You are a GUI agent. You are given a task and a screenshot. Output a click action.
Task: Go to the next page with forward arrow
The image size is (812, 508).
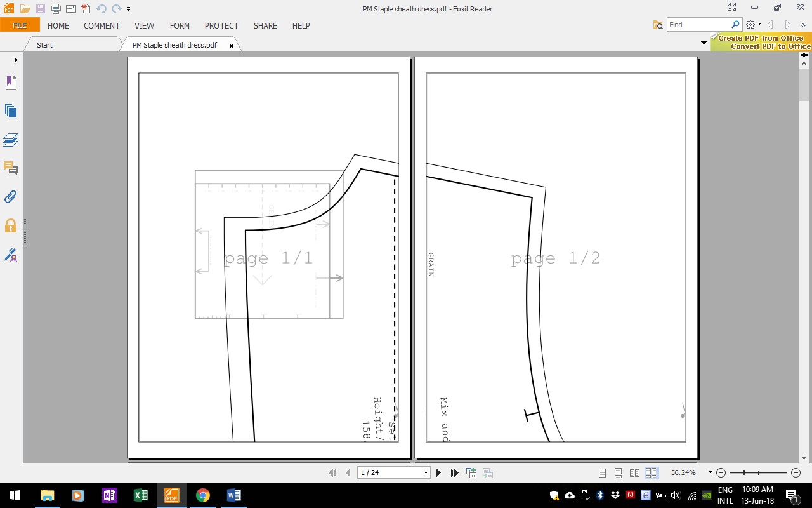tap(438, 472)
